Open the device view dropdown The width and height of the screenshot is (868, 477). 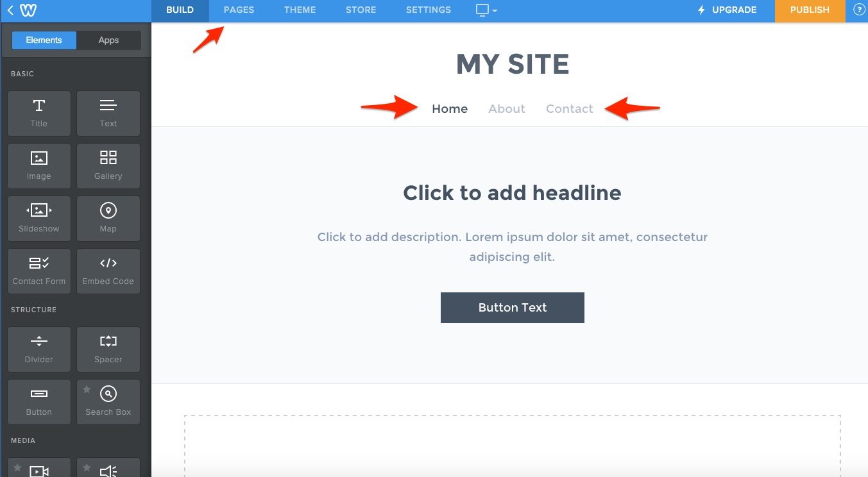[x=486, y=10]
